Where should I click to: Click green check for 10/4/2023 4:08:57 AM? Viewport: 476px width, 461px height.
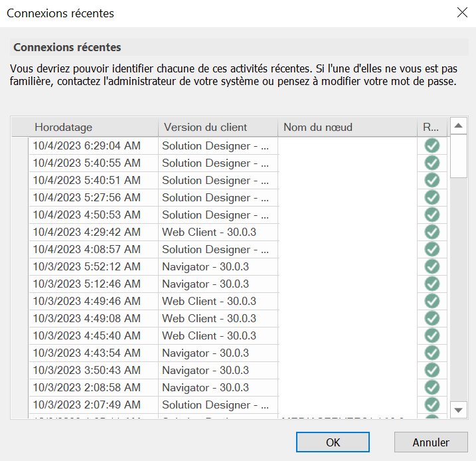[432, 250]
